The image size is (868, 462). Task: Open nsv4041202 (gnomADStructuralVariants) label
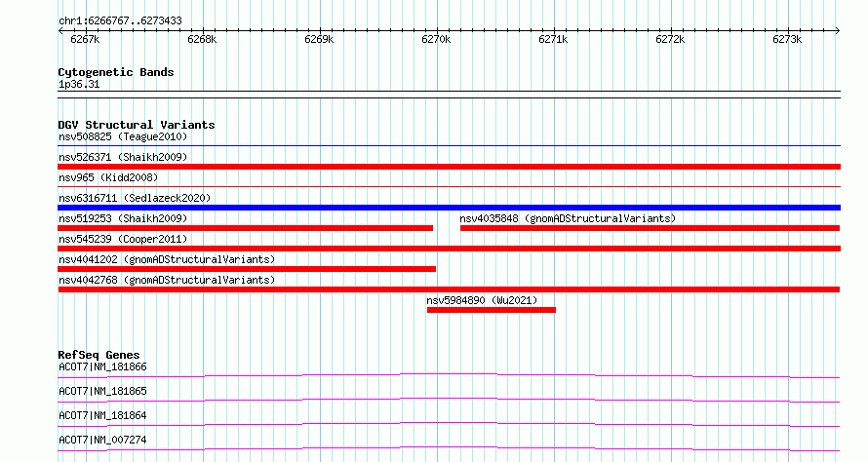click(x=167, y=259)
